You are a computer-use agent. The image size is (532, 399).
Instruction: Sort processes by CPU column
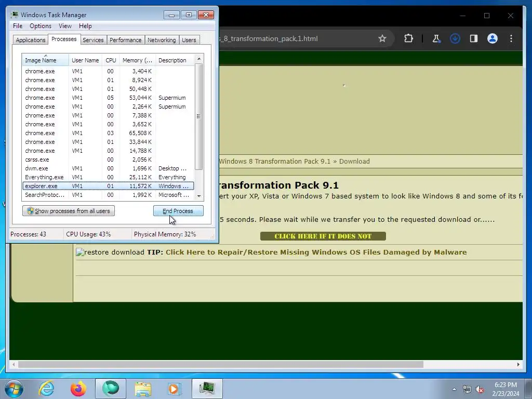click(111, 60)
